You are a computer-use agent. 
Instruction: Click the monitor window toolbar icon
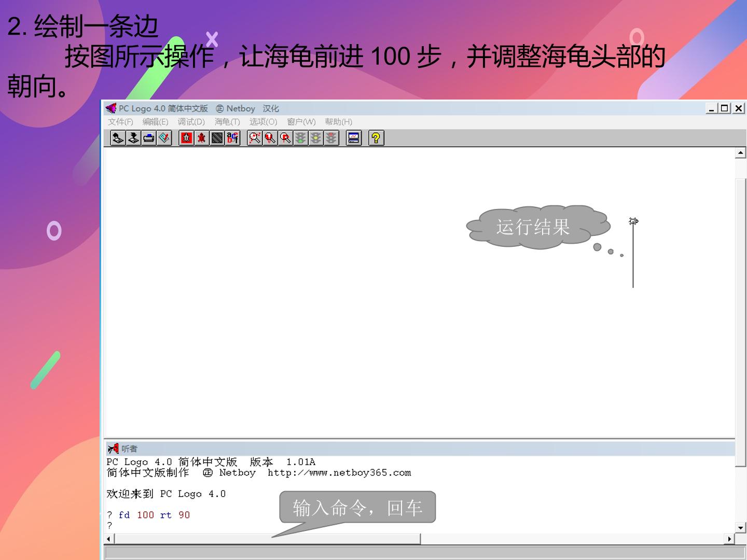pyautogui.click(x=354, y=138)
